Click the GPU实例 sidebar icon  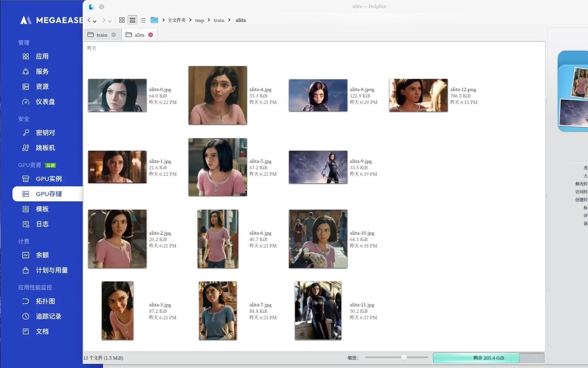(26, 179)
